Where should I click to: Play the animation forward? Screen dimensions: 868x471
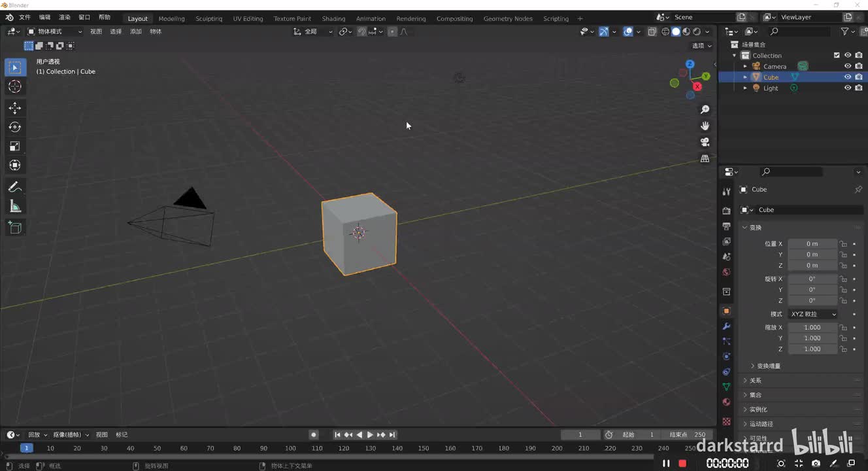(x=370, y=435)
